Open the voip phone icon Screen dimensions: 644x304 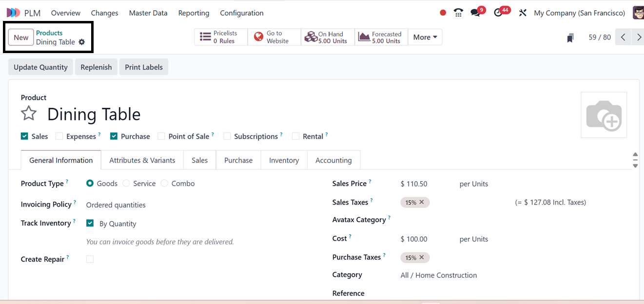coord(458,13)
